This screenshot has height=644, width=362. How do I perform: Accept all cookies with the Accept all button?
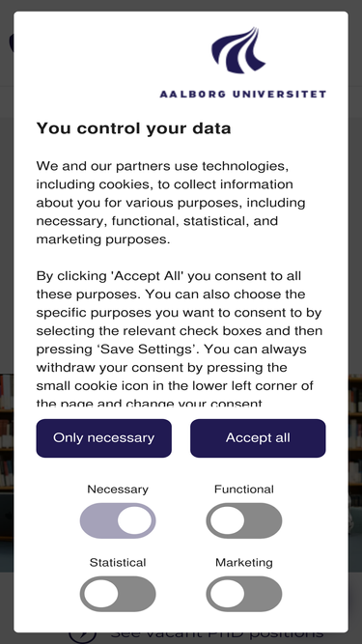coord(258,437)
